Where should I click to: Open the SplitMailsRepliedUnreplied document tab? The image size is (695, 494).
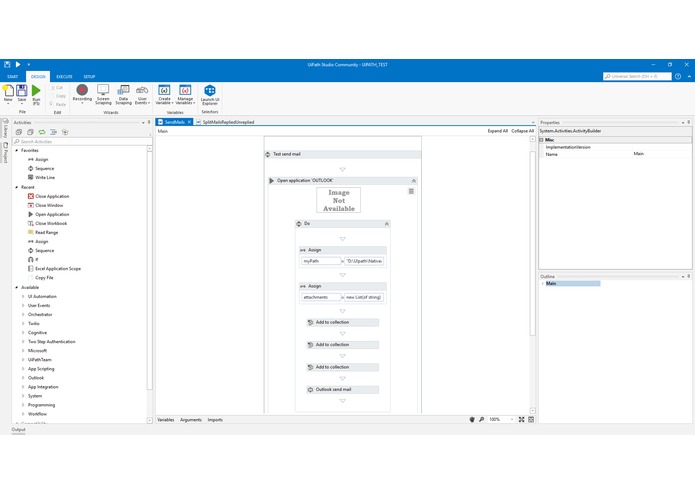(228, 122)
